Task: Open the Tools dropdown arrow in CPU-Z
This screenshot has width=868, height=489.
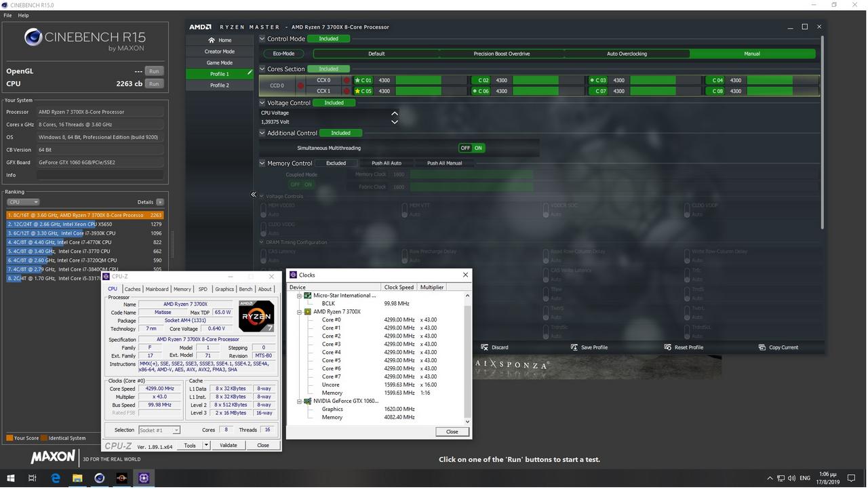Action: (x=206, y=446)
